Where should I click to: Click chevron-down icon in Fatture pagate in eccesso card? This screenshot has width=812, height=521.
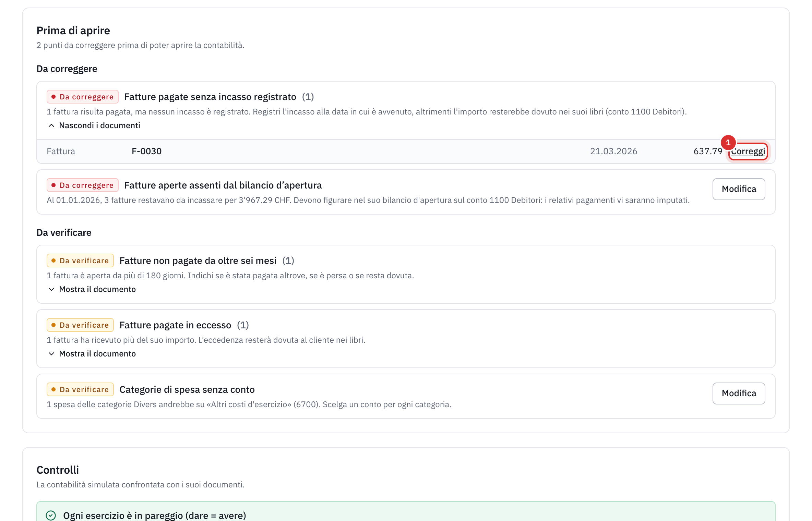pos(51,354)
